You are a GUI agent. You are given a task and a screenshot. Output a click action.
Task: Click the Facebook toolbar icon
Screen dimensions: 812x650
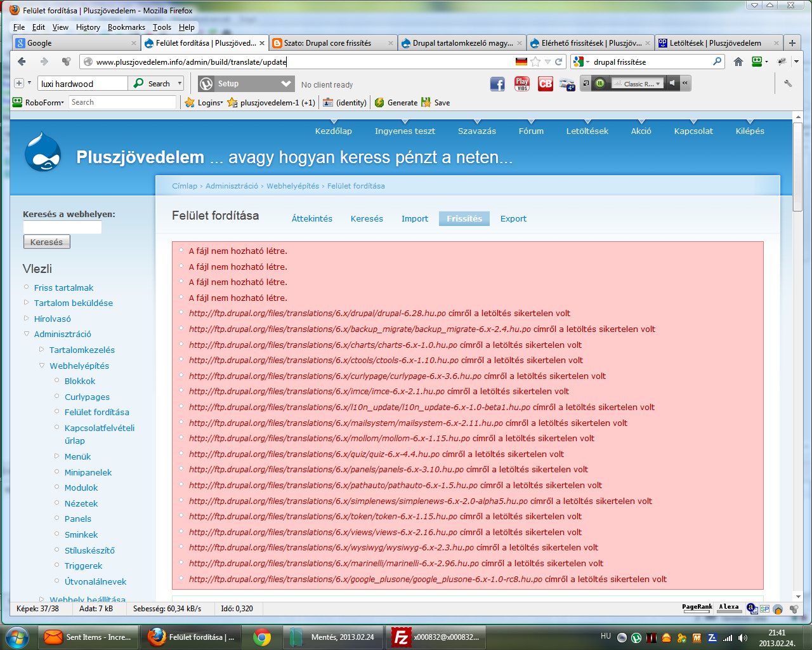497,84
